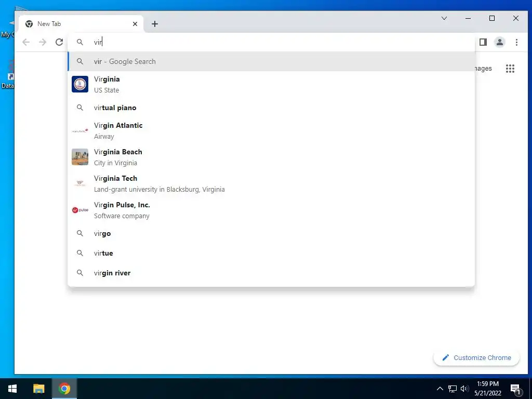The image size is (532, 399).
Task: Click the browser forward arrow
Action: (43, 42)
